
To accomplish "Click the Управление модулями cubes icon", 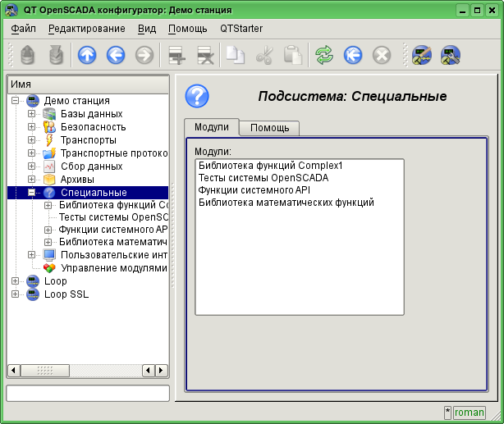I will pos(49,267).
